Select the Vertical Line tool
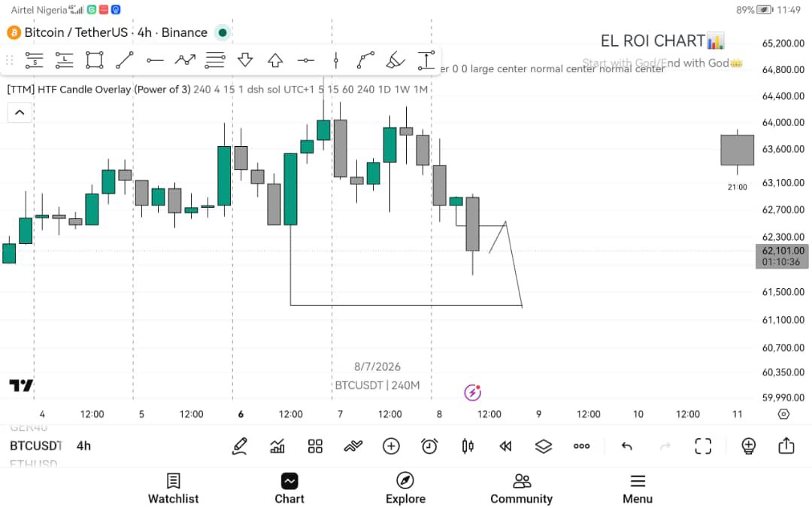The width and height of the screenshot is (812, 508). (335, 60)
